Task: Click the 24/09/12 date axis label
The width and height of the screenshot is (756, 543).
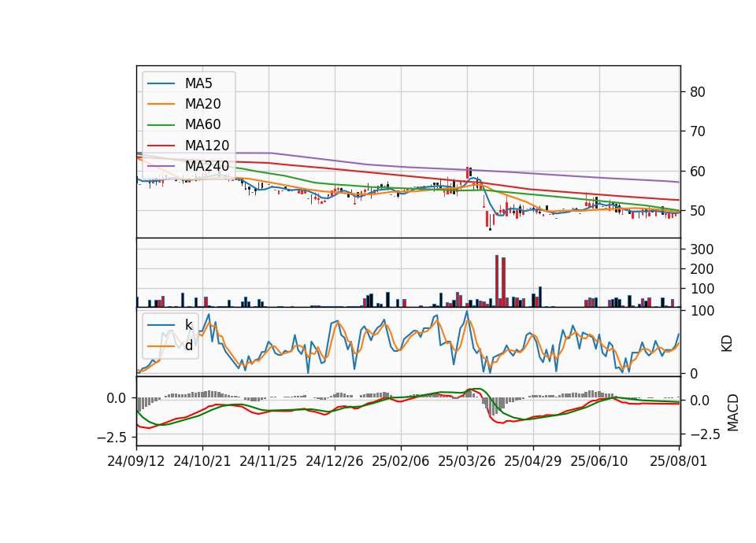Action: [x=136, y=462]
